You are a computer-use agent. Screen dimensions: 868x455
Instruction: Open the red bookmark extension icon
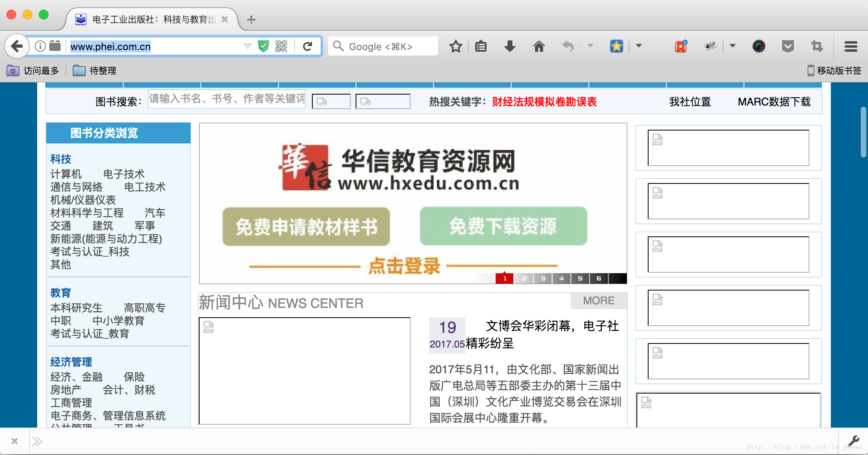(681, 46)
